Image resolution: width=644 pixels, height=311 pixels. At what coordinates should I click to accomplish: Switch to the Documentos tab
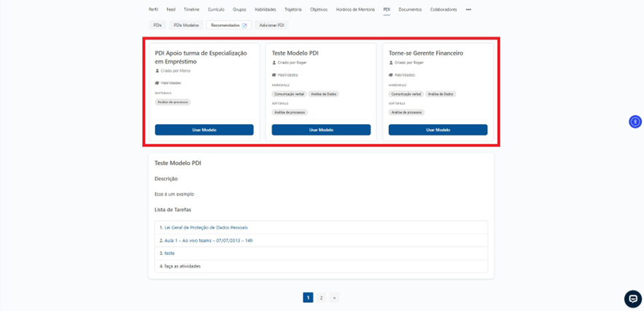(410, 9)
